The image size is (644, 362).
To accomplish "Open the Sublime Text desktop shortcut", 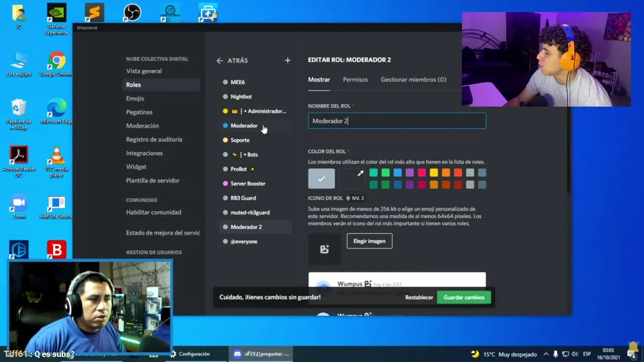I will pos(94,13).
